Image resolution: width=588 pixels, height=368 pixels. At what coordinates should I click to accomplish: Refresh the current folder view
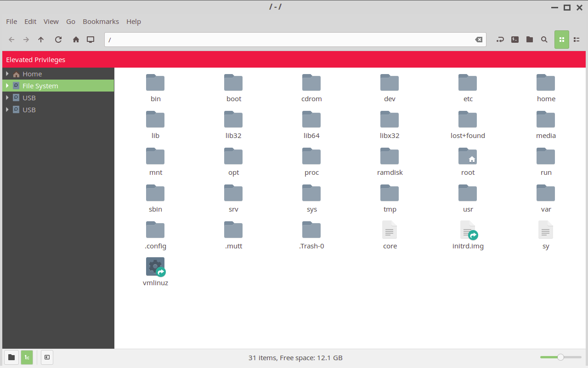[58, 40]
